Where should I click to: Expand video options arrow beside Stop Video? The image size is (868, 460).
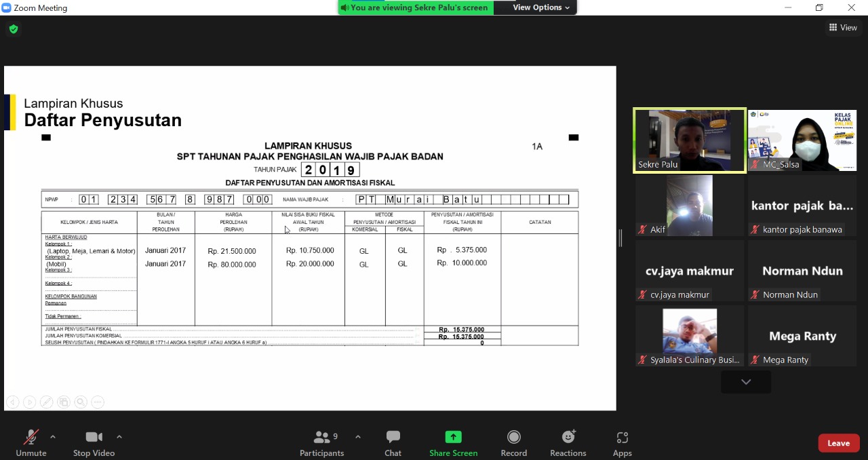point(119,437)
